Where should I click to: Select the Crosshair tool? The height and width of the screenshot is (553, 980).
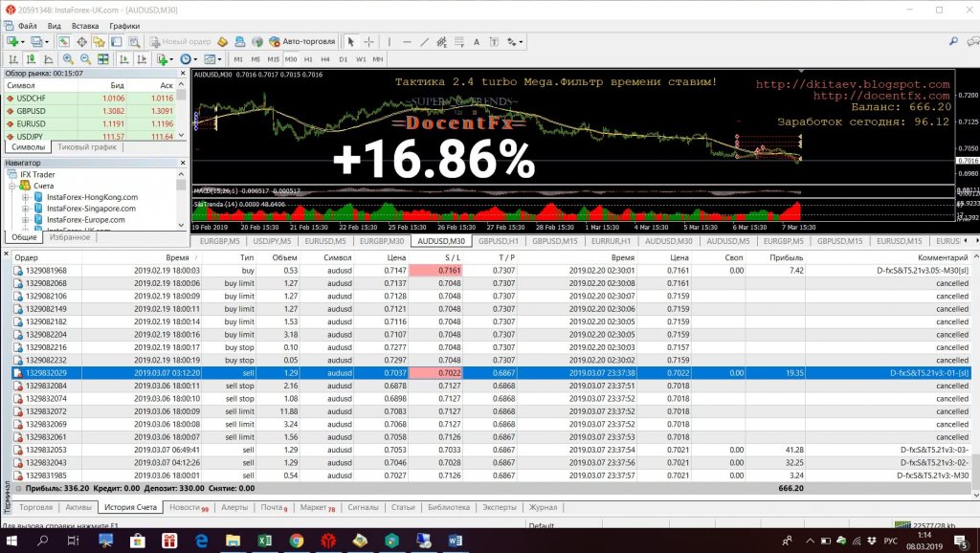(368, 42)
